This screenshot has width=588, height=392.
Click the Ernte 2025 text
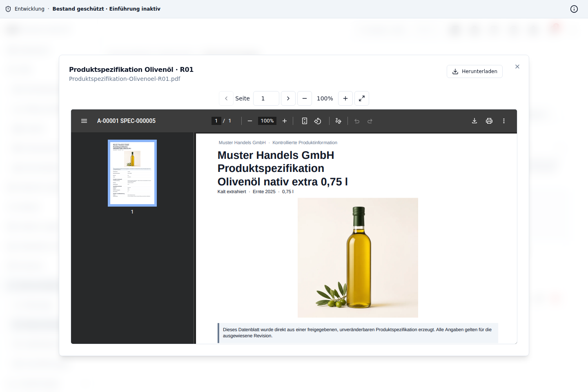264,192
